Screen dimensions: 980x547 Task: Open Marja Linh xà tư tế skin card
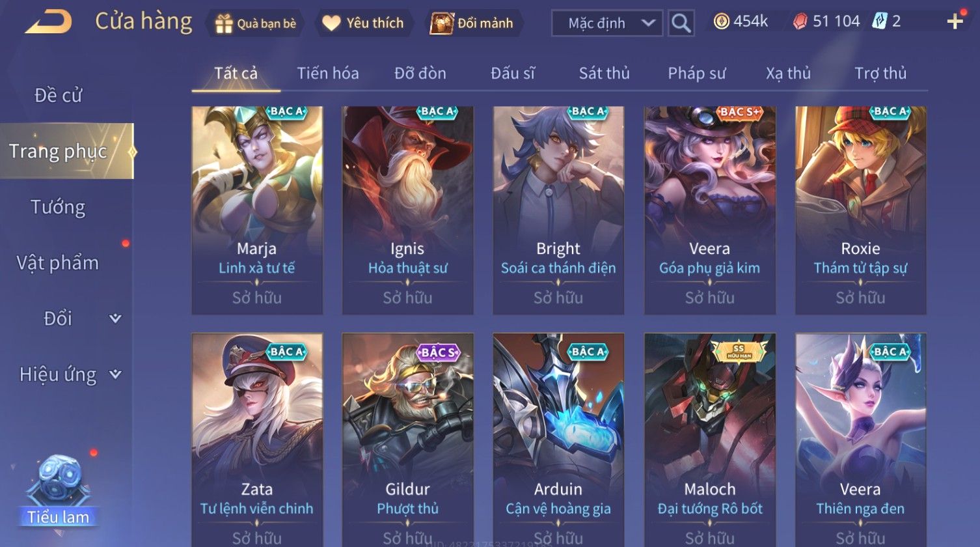click(x=257, y=210)
